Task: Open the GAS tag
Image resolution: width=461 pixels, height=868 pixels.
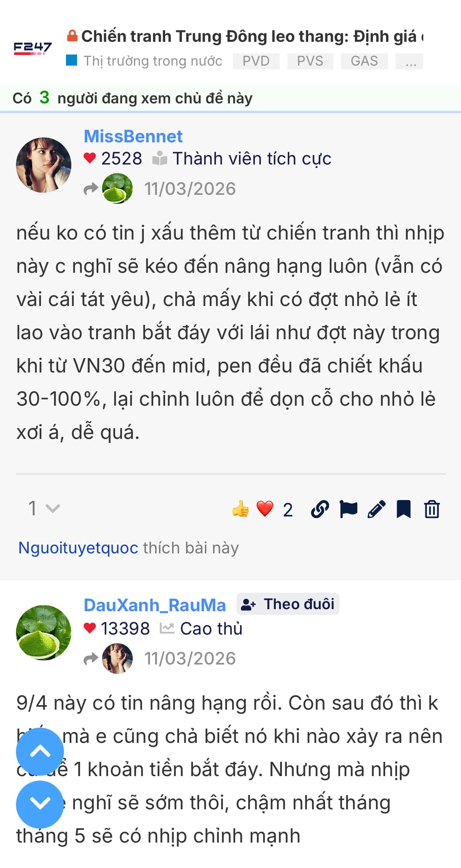Action: point(364,61)
